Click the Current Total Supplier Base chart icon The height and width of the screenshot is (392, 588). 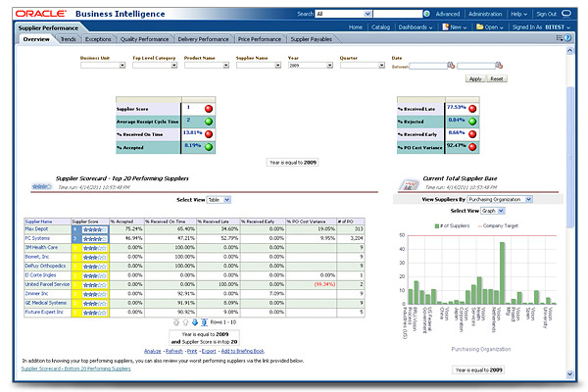(x=409, y=184)
